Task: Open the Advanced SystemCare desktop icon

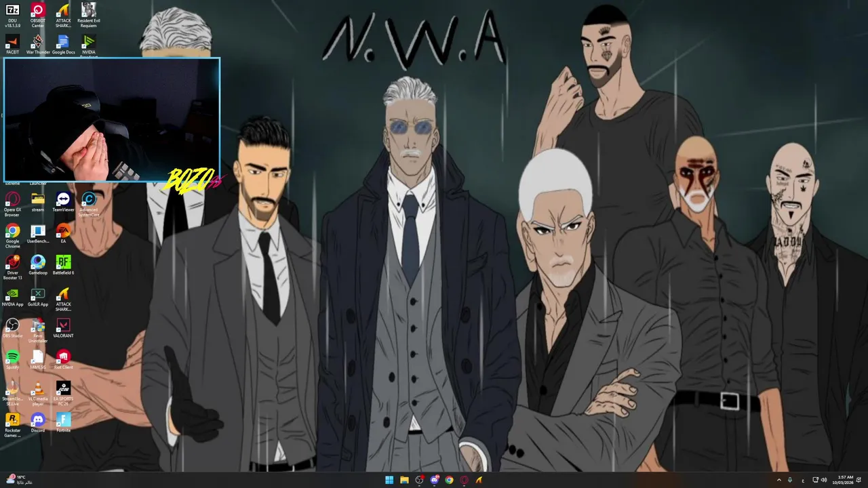Action: point(89,203)
